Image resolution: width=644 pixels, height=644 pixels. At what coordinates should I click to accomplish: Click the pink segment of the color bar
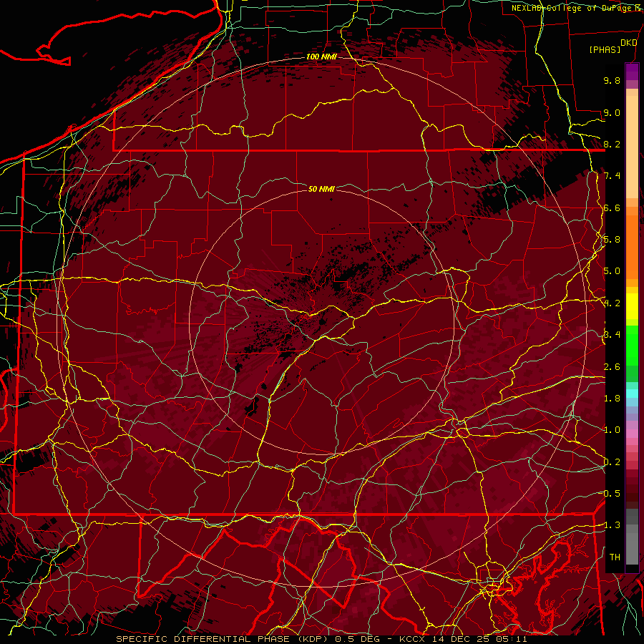coord(632,434)
